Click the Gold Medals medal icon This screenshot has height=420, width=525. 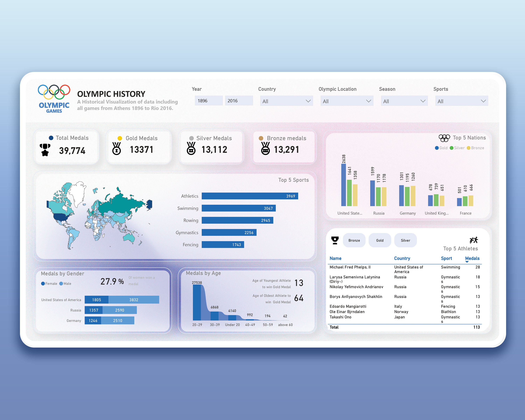tap(116, 149)
